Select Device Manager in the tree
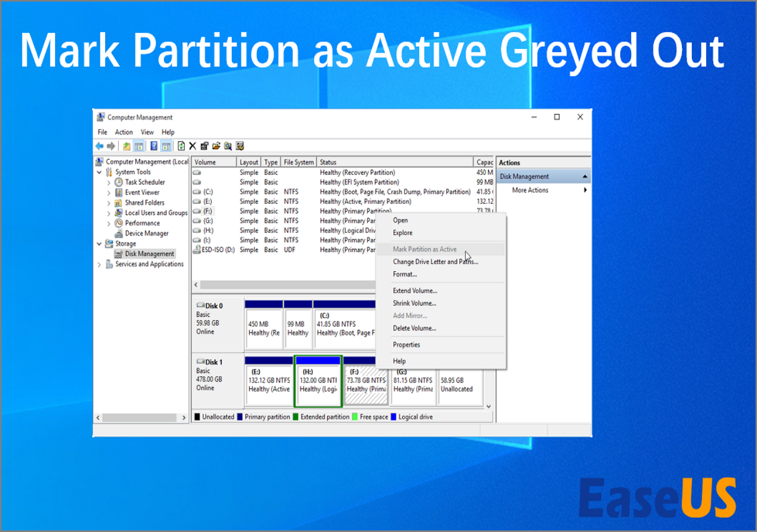The image size is (757, 532). tap(147, 233)
